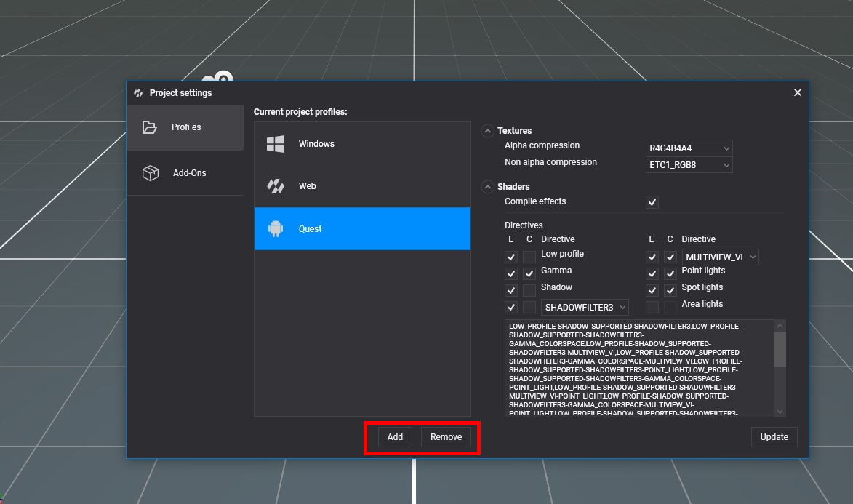This screenshot has height=504, width=853.
Task: Disable the Compile effects checkbox
Action: (x=652, y=202)
